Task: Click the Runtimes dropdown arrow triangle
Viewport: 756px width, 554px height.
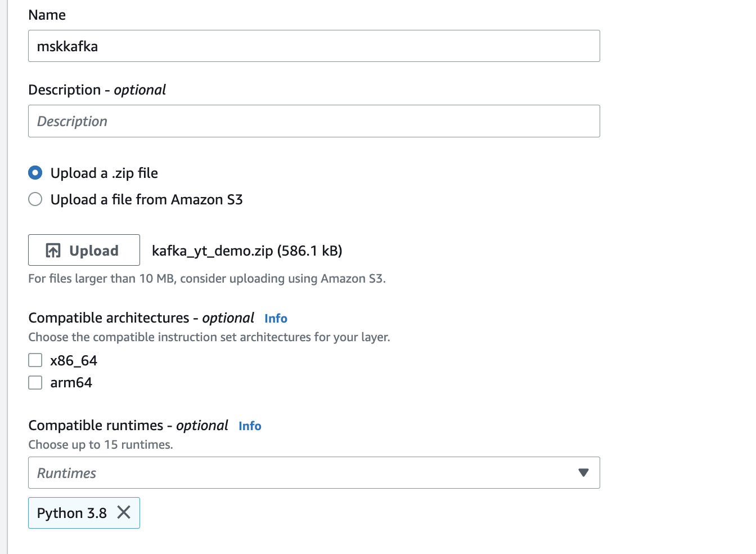Action: click(x=583, y=472)
